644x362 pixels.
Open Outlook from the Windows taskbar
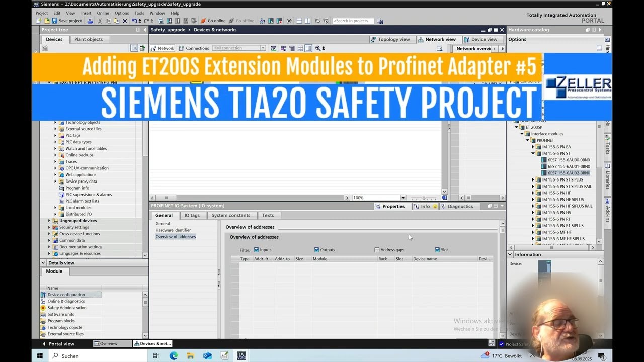pyautogui.click(x=207, y=355)
